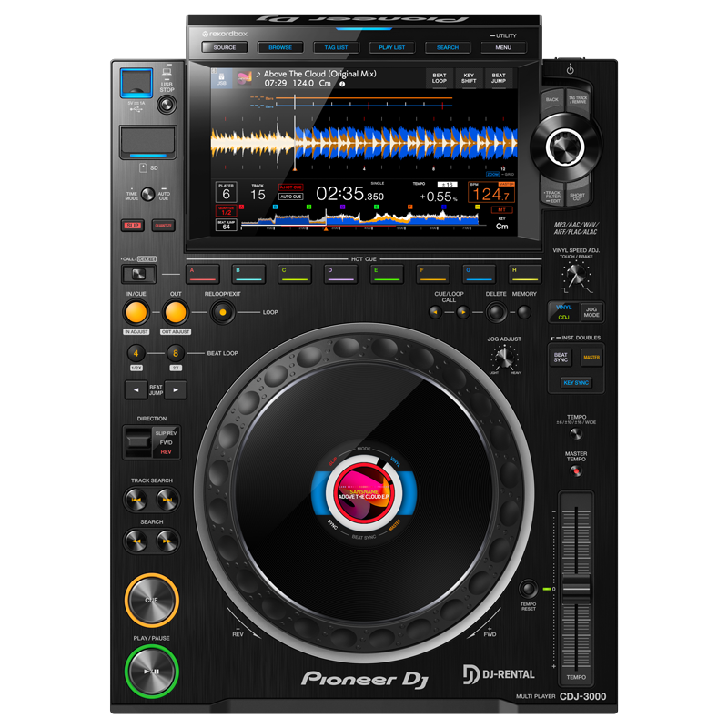Viewport: 728px width, 728px height.
Task: Touch the jog wheel center display
Action: point(364,493)
